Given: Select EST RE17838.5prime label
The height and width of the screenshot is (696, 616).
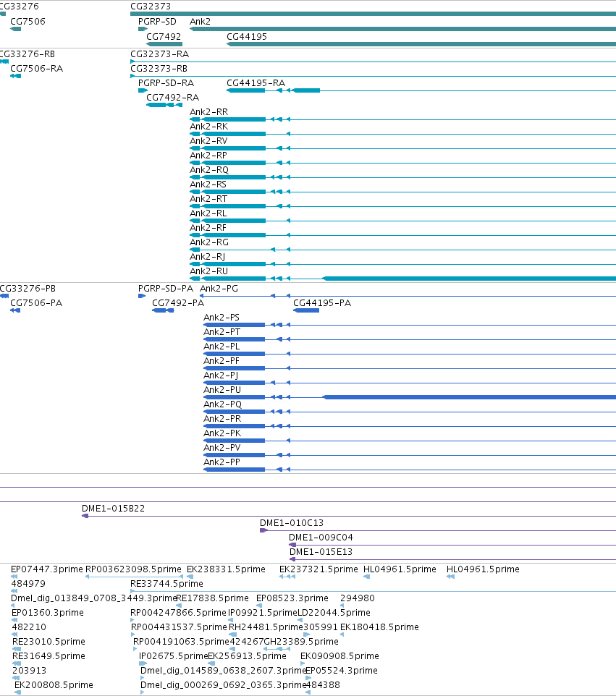Looking at the screenshot, I should point(212,598).
